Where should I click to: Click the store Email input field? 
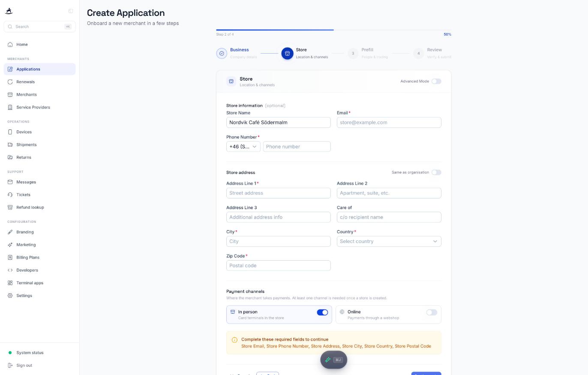[x=389, y=123]
